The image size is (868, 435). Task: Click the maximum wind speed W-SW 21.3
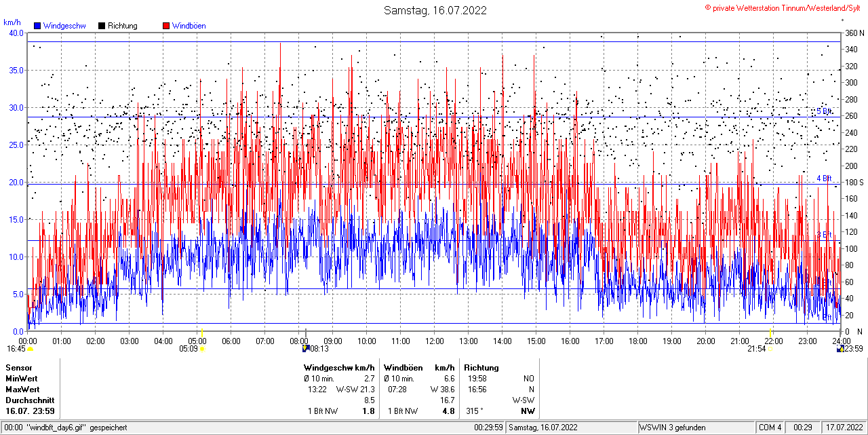pyautogui.click(x=356, y=389)
